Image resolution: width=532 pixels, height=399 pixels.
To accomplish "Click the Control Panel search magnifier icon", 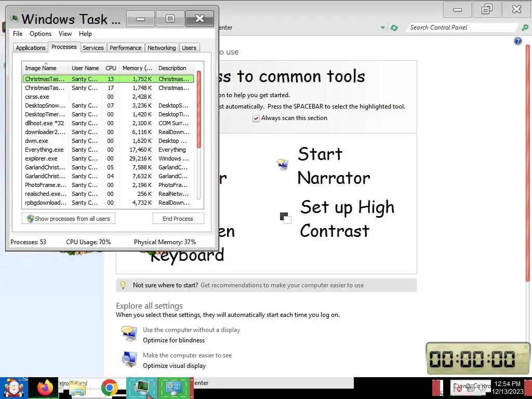I will coord(525,28).
